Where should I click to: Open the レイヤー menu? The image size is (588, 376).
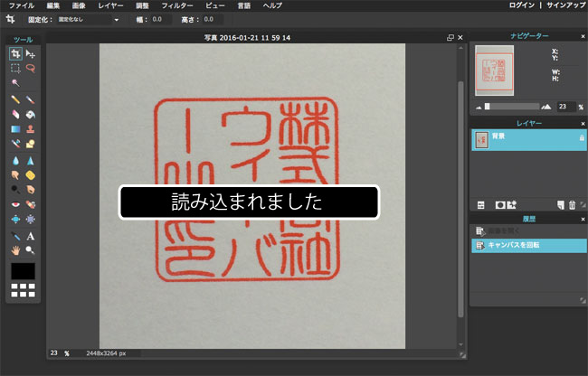click(110, 5)
